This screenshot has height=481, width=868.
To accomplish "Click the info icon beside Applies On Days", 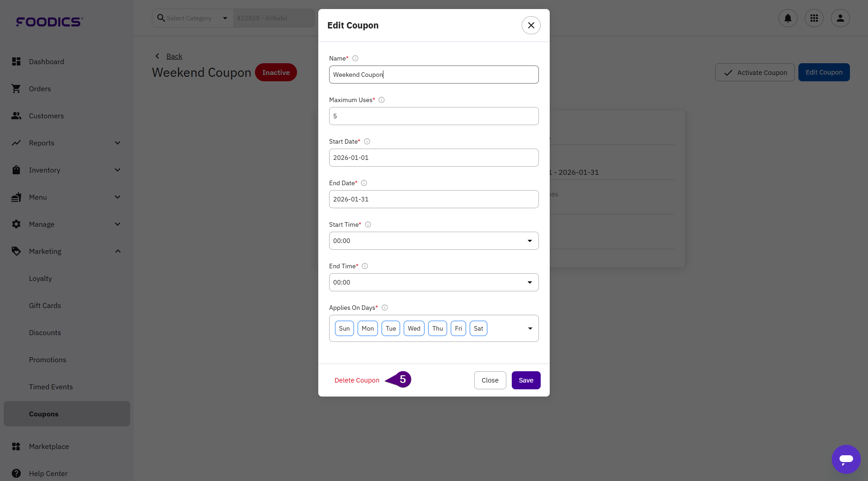I will tap(385, 308).
